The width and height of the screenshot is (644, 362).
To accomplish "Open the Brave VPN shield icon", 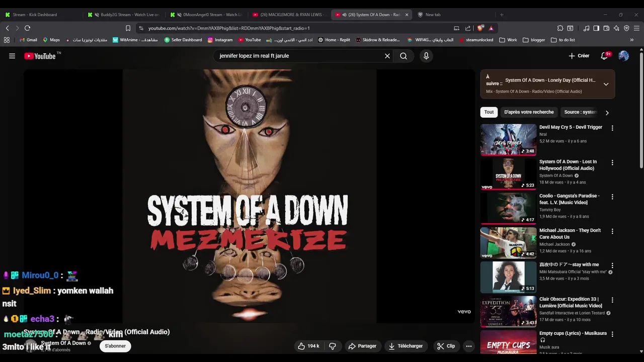I will click(x=626, y=28).
